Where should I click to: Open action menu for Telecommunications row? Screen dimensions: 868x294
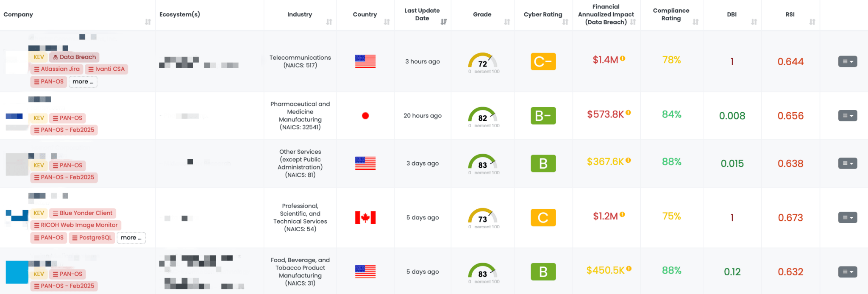pos(847,61)
